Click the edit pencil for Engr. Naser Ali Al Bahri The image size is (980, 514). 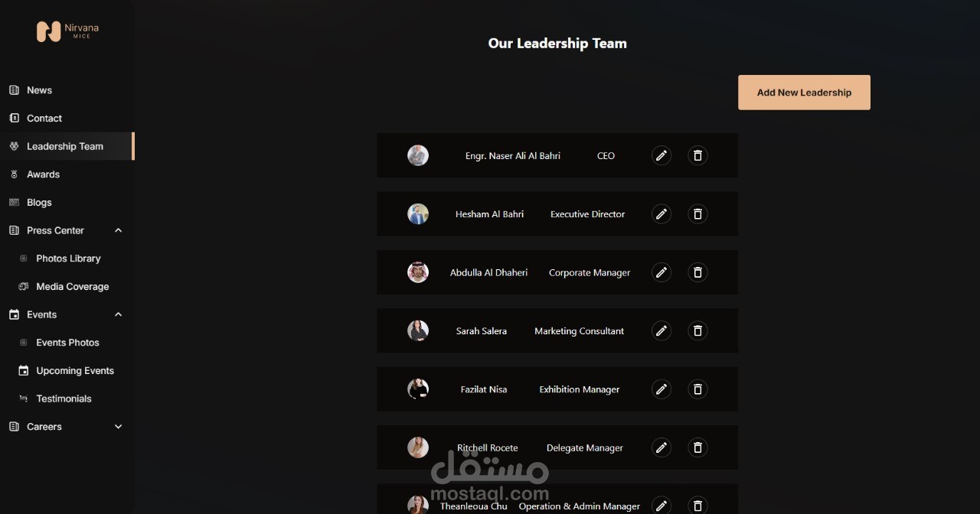click(x=661, y=155)
